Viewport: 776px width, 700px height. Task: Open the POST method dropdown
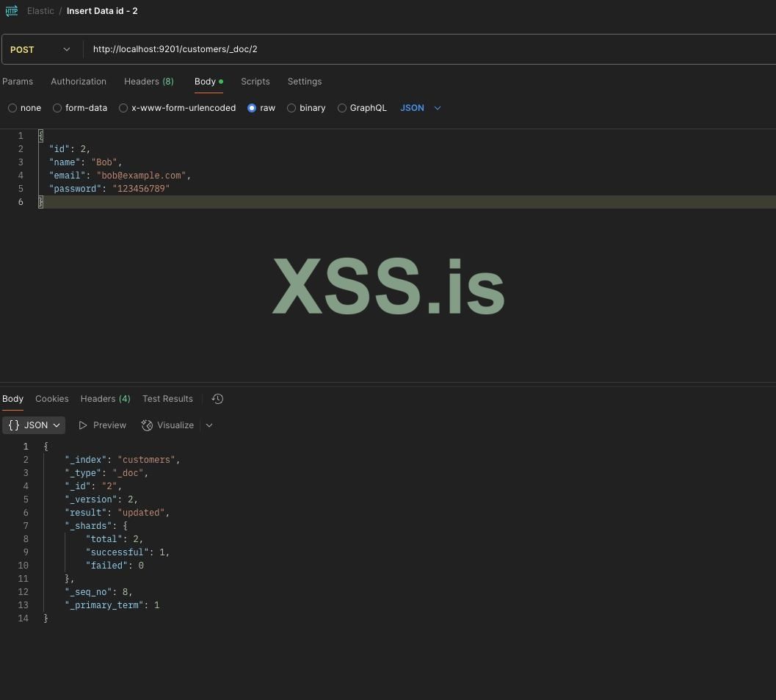(x=40, y=49)
